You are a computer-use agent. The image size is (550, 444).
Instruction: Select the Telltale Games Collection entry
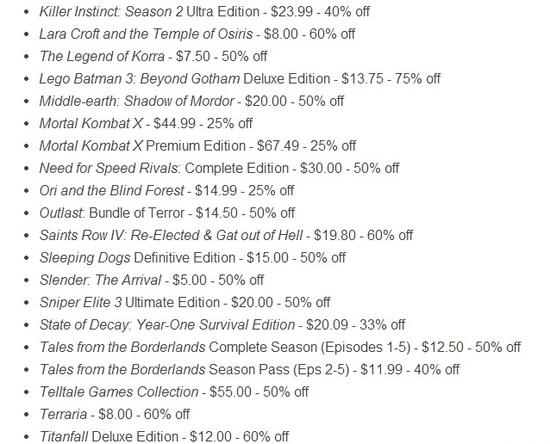coord(174,392)
